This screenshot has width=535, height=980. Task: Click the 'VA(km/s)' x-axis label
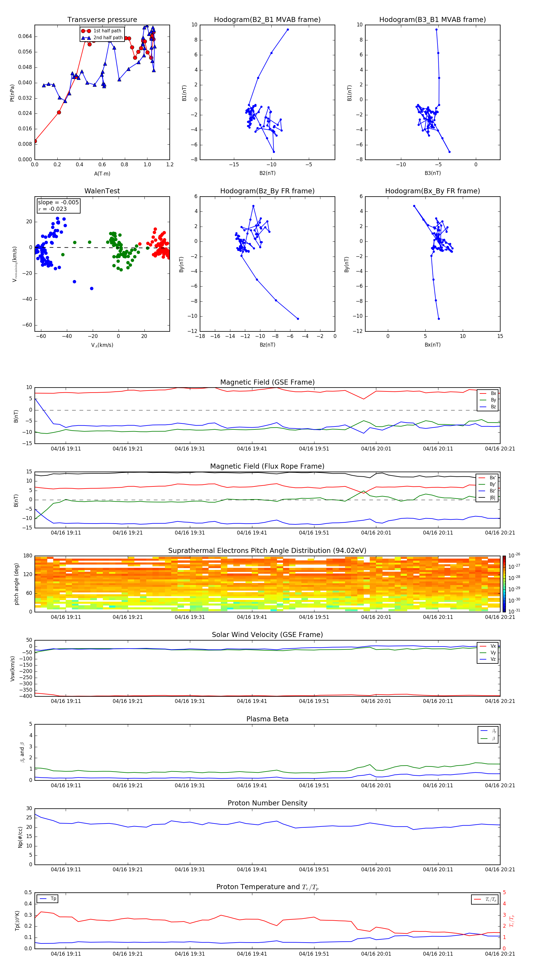[102, 345]
